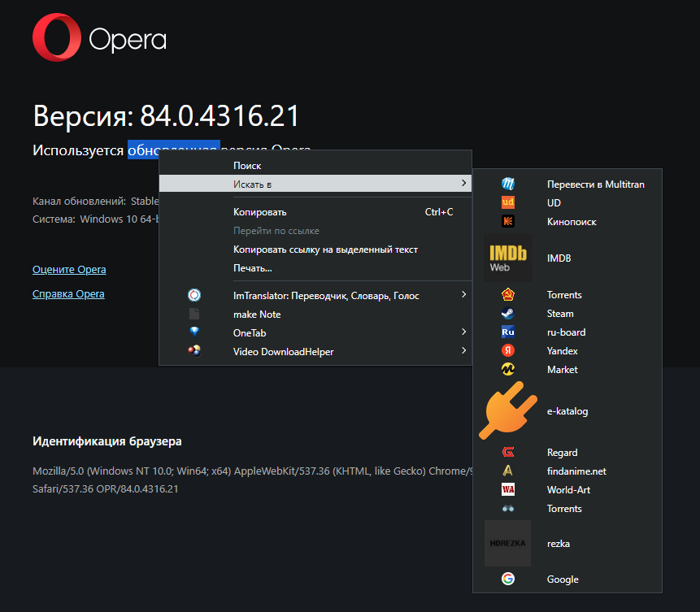Image resolution: width=700 pixels, height=612 pixels.
Task: Click the make Note page icon
Action: [x=194, y=314]
